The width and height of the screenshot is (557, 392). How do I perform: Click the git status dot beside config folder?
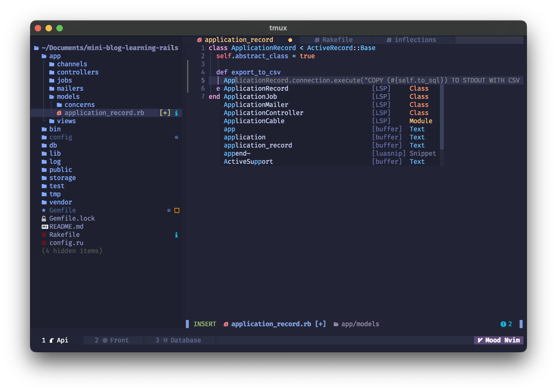pos(176,137)
